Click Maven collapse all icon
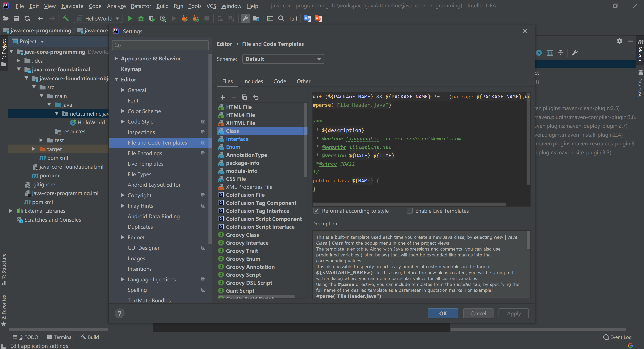The image size is (644, 349). pos(561,53)
